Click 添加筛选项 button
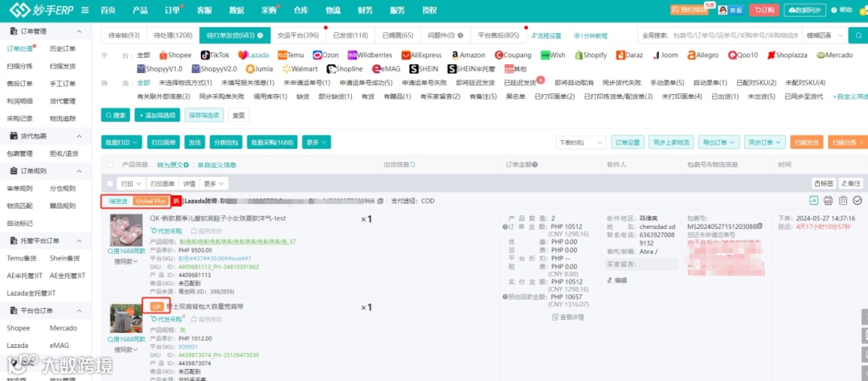This screenshot has height=381, width=868. [158, 115]
